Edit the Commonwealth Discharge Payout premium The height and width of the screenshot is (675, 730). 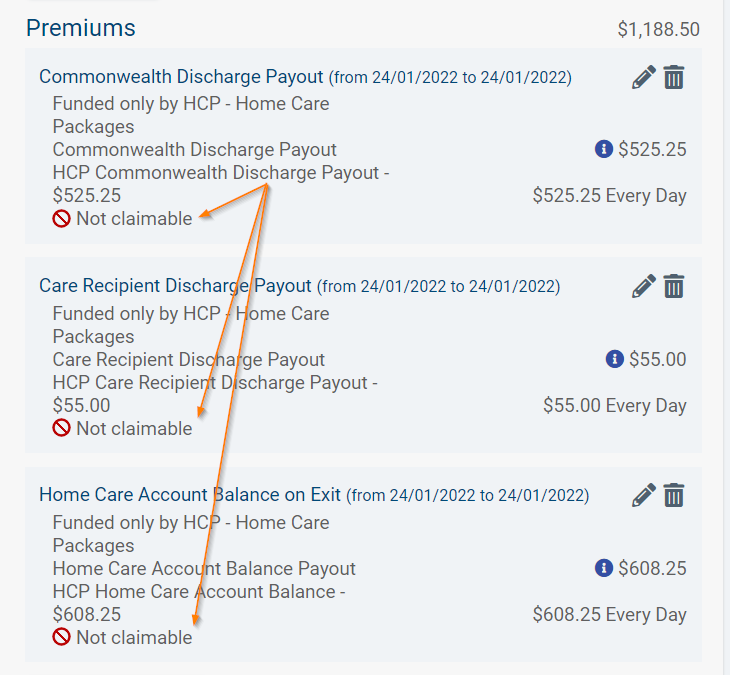(644, 77)
